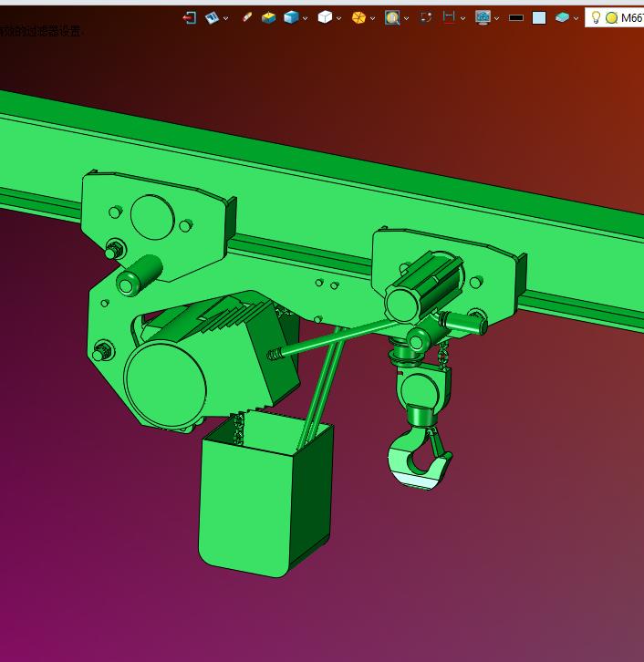Pick the light blue square swatch
Image resolution: width=644 pixels, height=662 pixels.
click(539, 17)
